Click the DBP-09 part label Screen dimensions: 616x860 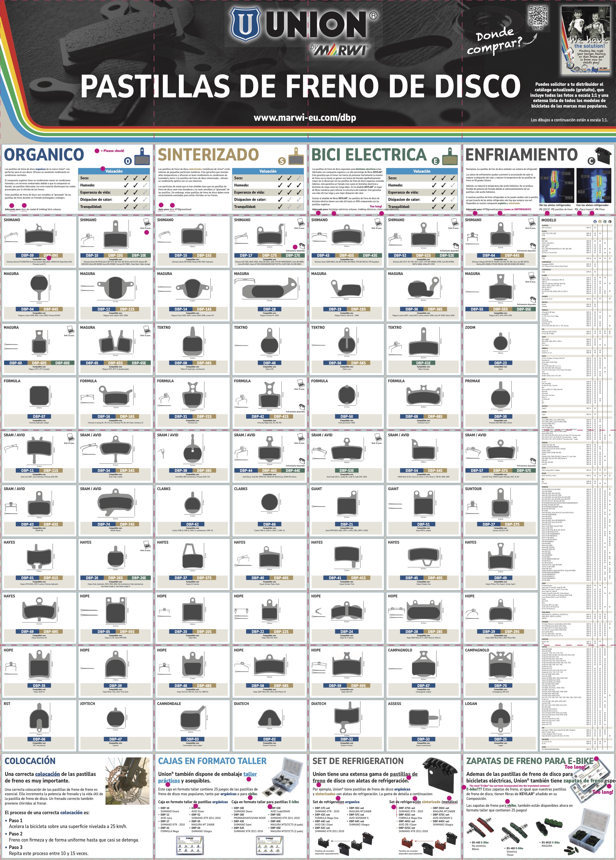(x=27, y=255)
